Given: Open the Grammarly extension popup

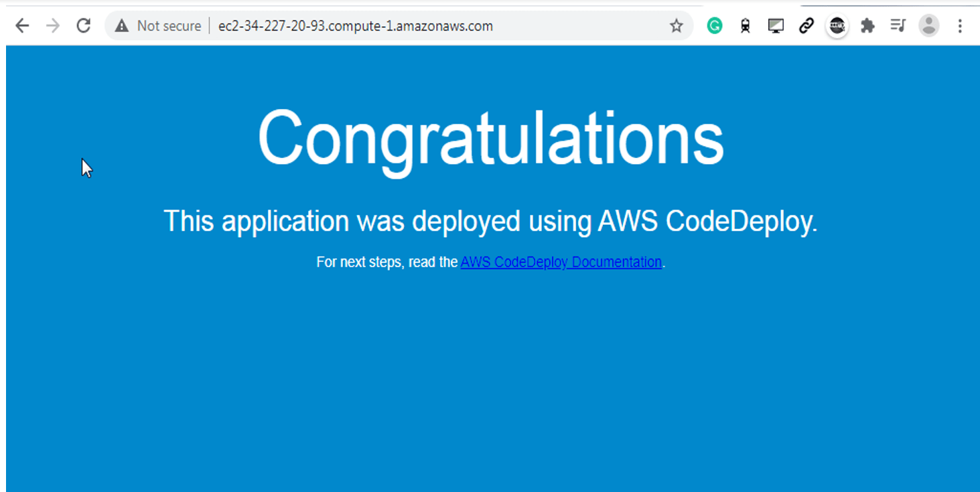Looking at the screenshot, I should 714,25.
